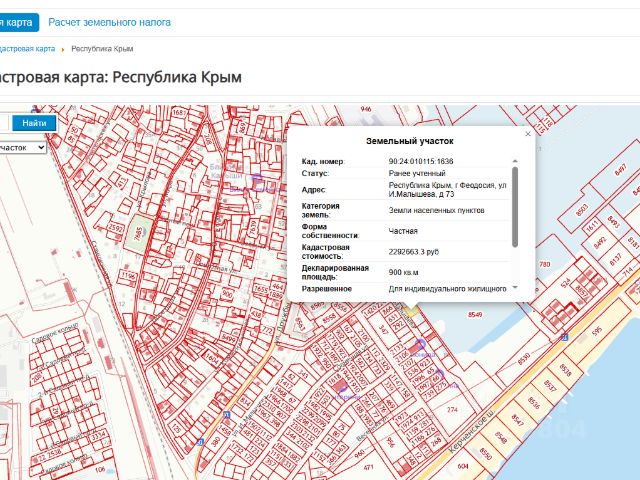This screenshot has height=480, width=640.
Task: Select parcel 2592 on the map
Action: (x=116, y=228)
